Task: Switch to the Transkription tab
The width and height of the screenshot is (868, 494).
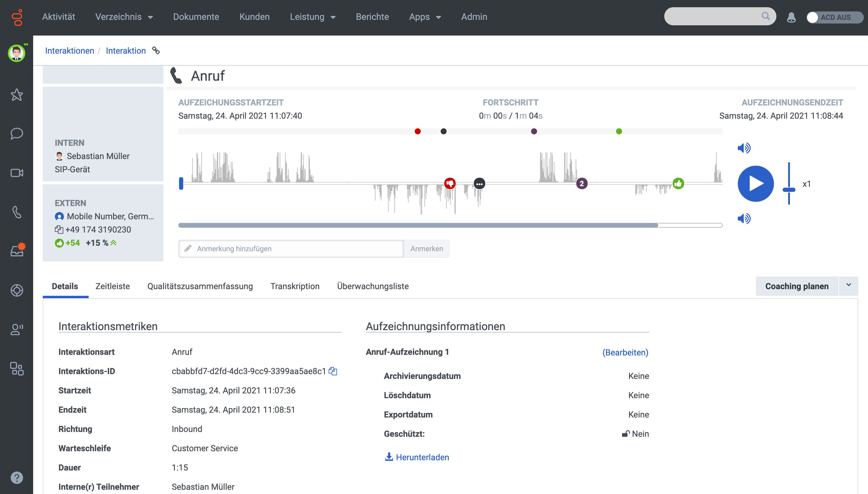Action: [295, 286]
